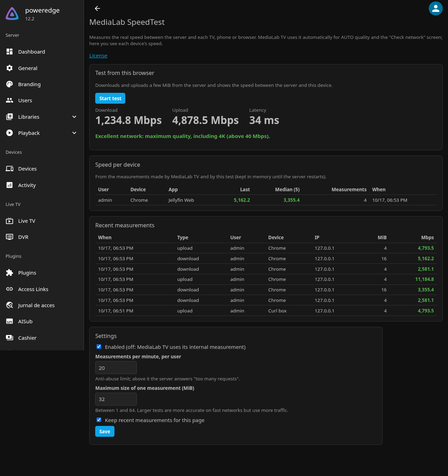Click the Median value 3,355.4
448x476 pixels.
pos(291,200)
